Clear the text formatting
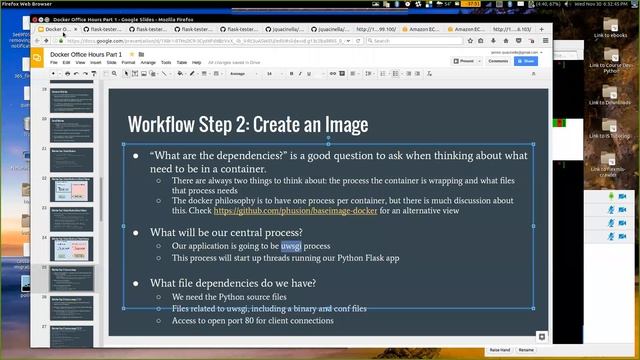The width and height of the screenshot is (640, 360). click(x=429, y=74)
